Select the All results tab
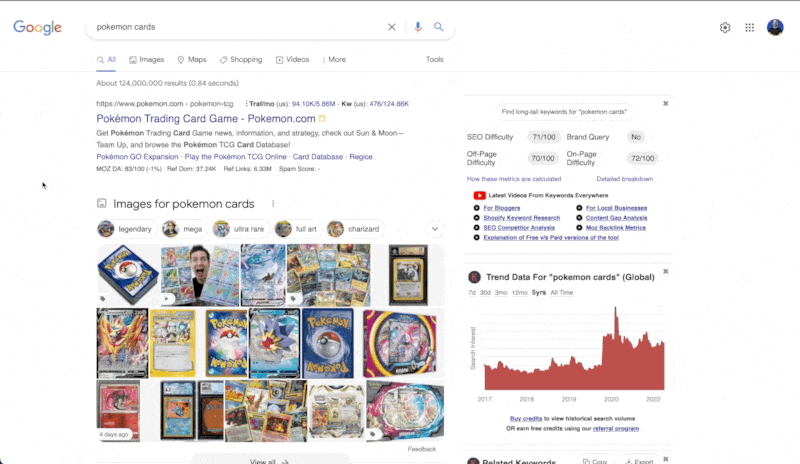 (x=106, y=60)
